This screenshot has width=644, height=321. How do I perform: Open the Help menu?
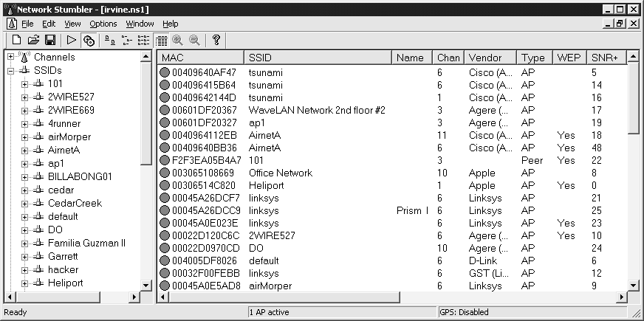tap(171, 24)
